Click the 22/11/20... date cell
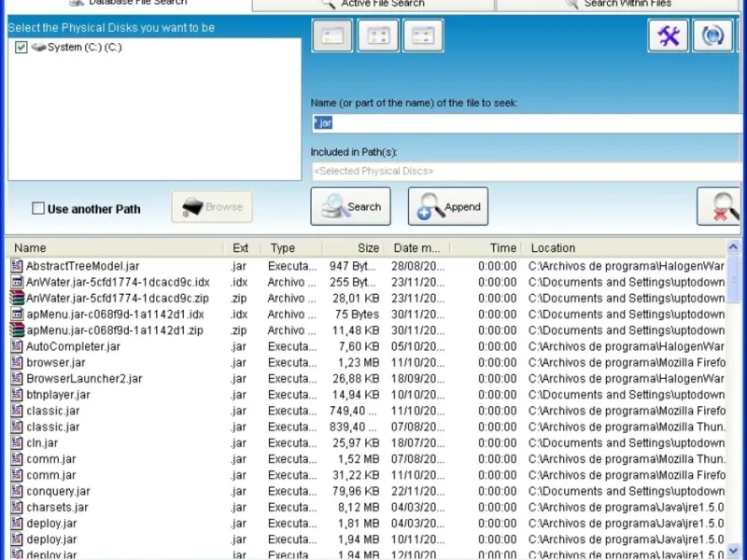747x560 pixels. [x=417, y=491]
